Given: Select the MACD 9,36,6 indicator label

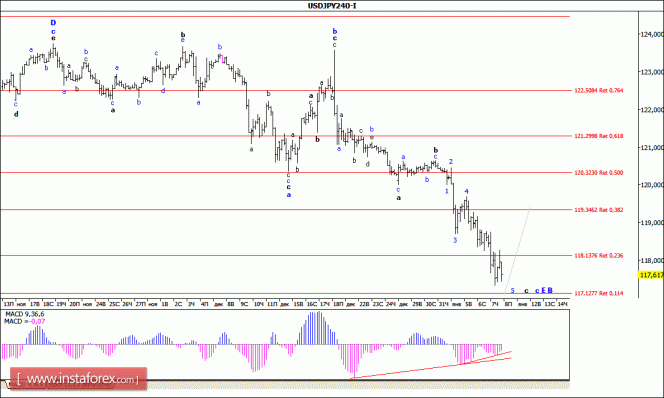Looking at the screenshot, I should click(24, 314).
